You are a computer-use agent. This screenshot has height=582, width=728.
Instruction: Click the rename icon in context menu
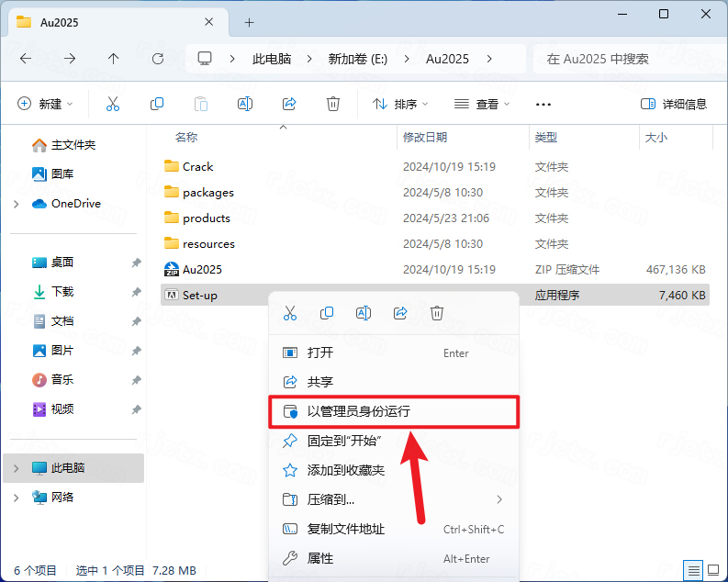(364, 313)
